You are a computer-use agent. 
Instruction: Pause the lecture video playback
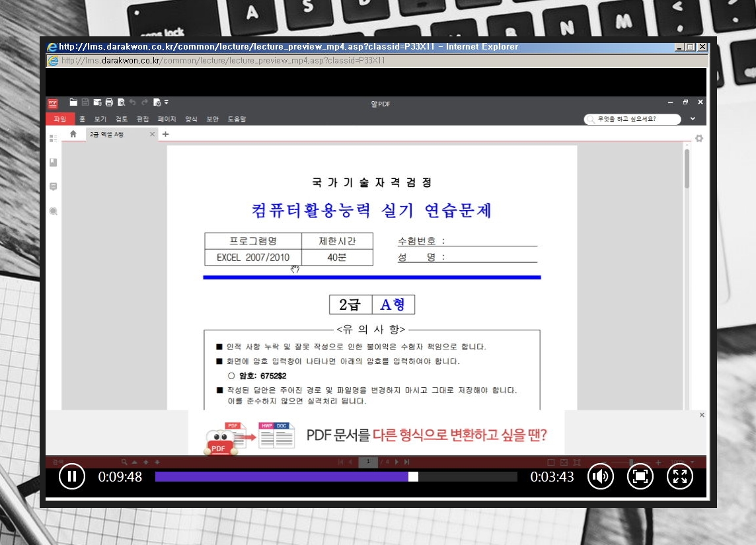72,476
